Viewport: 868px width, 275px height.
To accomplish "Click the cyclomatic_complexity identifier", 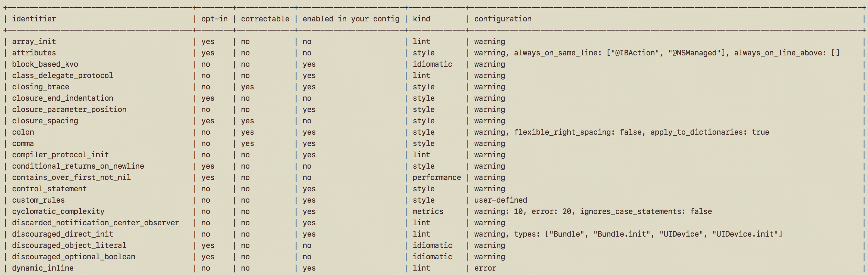I will tap(58, 211).
